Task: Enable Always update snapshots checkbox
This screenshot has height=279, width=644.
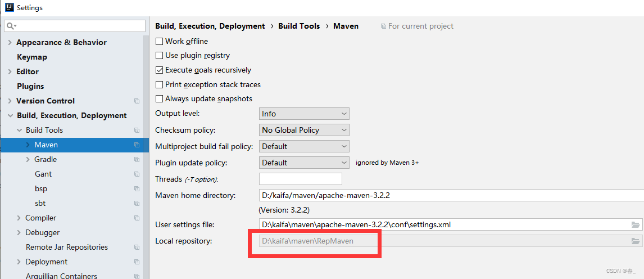Action: point(160,99)
